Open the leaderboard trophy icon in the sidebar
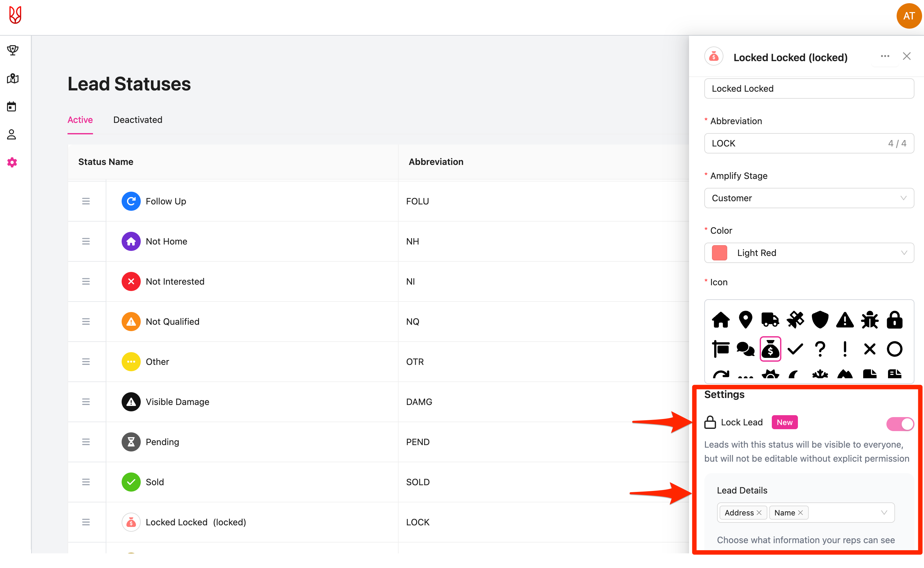The width and height of the screenshot is (924, 568). pyautogui.click(x=12, y=50)
